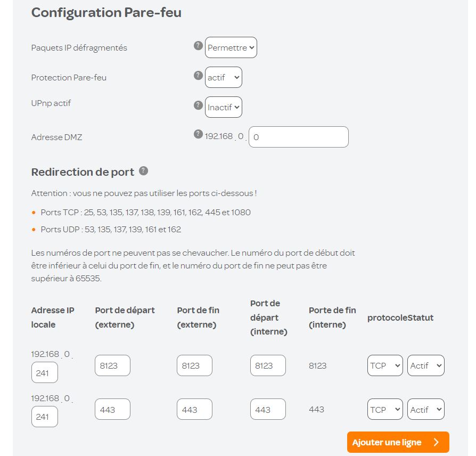Click external start port field showing 443
This screenshot has height=456, width=476.
click(113, 409)
